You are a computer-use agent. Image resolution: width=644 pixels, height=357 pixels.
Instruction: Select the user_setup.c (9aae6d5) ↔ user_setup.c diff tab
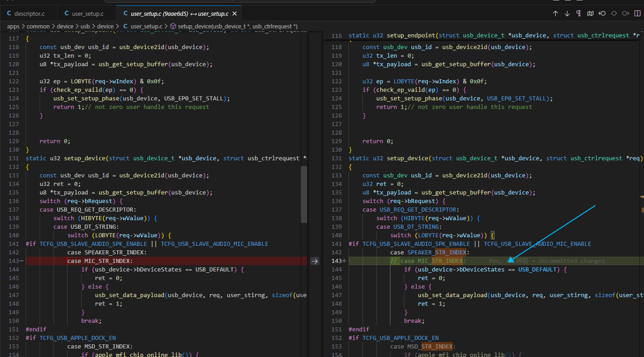point(179,14)
